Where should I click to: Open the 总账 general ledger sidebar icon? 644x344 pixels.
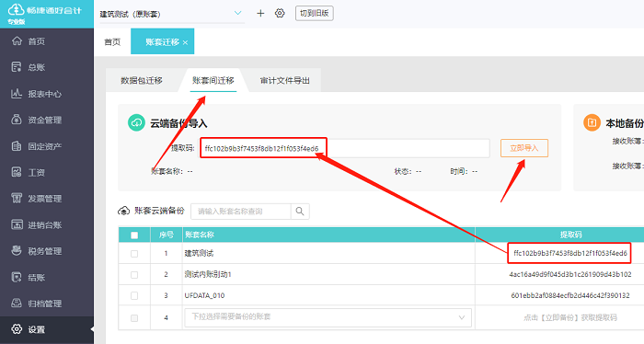(x=17, y=67)
